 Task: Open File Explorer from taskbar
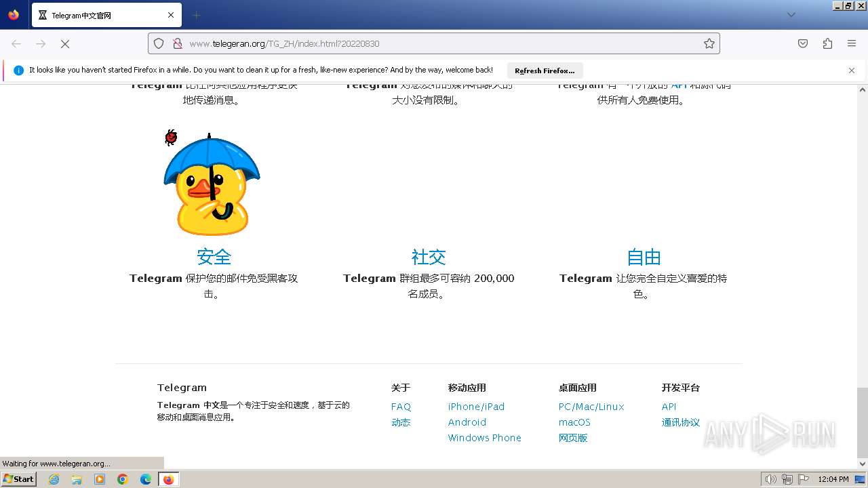tap(77, 479)
